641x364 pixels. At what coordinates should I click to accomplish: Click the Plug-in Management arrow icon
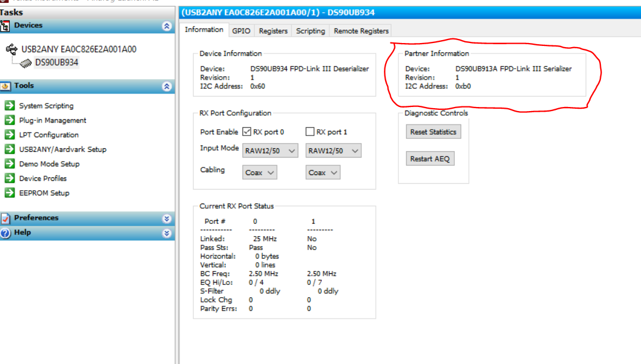(10, 120)
